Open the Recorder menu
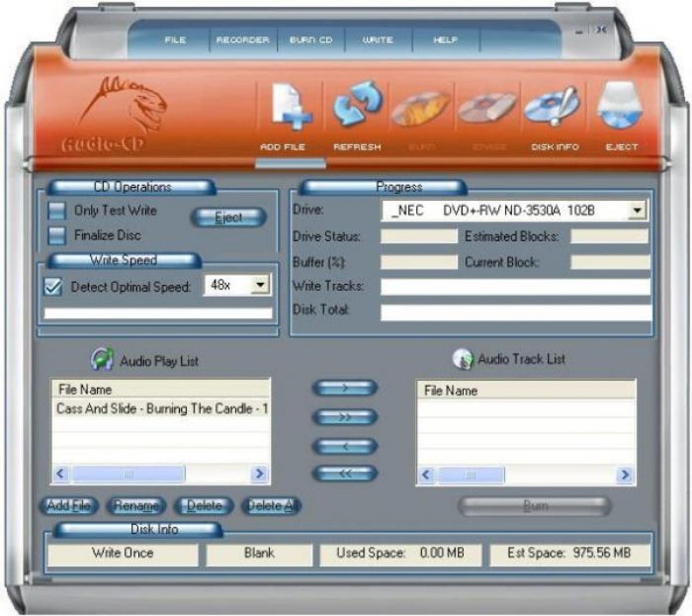Viewport: 692px width, 616px height. point(243,40)
